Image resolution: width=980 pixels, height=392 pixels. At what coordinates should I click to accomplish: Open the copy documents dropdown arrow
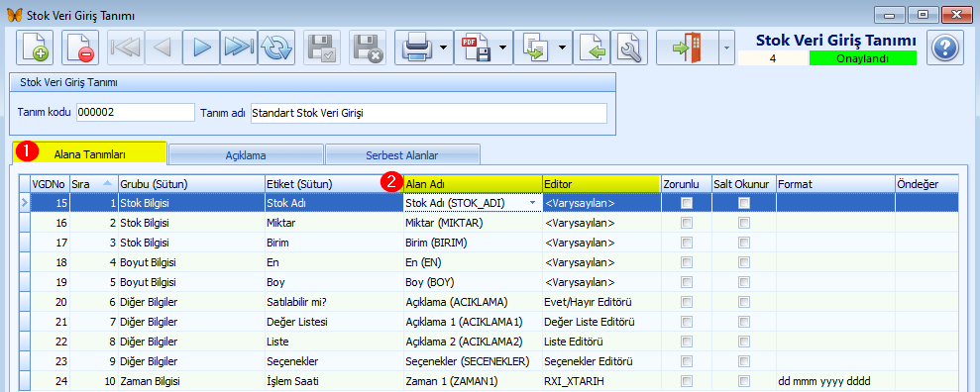(x=562, y=48)
